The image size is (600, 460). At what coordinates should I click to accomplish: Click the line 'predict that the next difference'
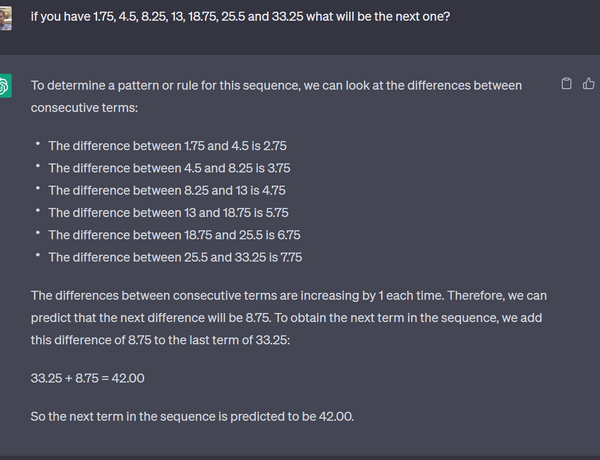point(286,318)
